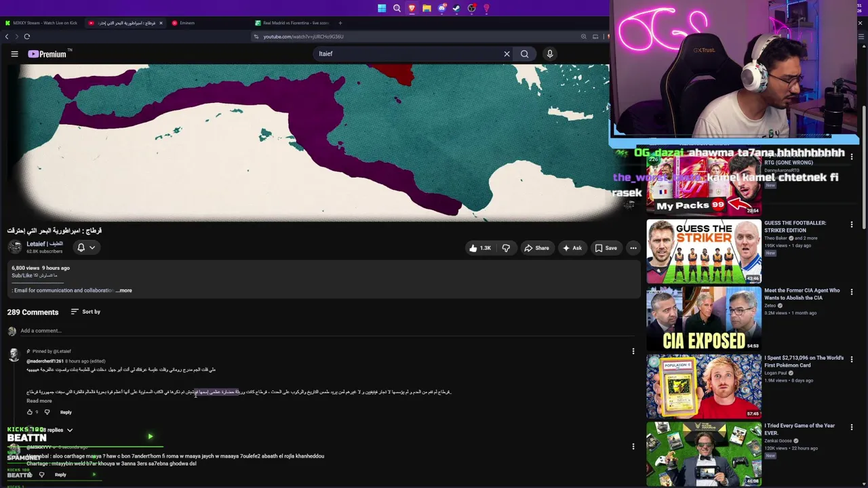Close the active YouTube tab
Screen dimensions: 868x488
point(161,23)
